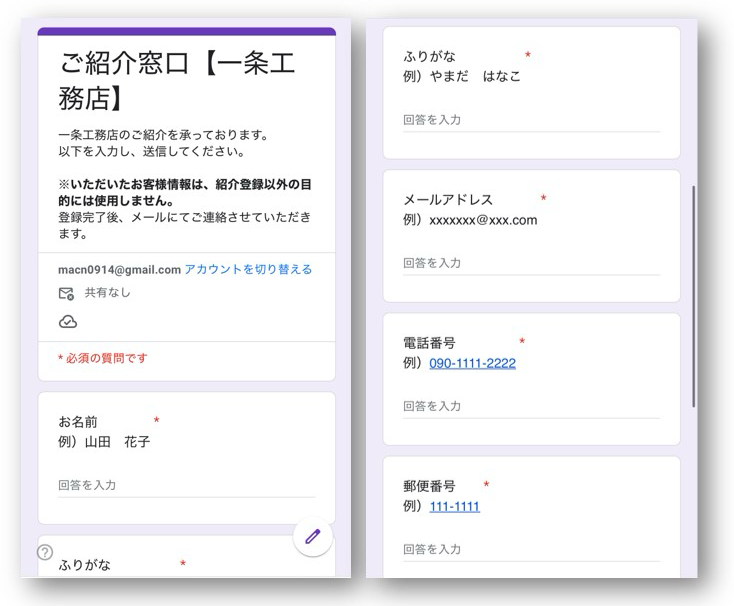Open the help question mark icon

click(45, 552)
